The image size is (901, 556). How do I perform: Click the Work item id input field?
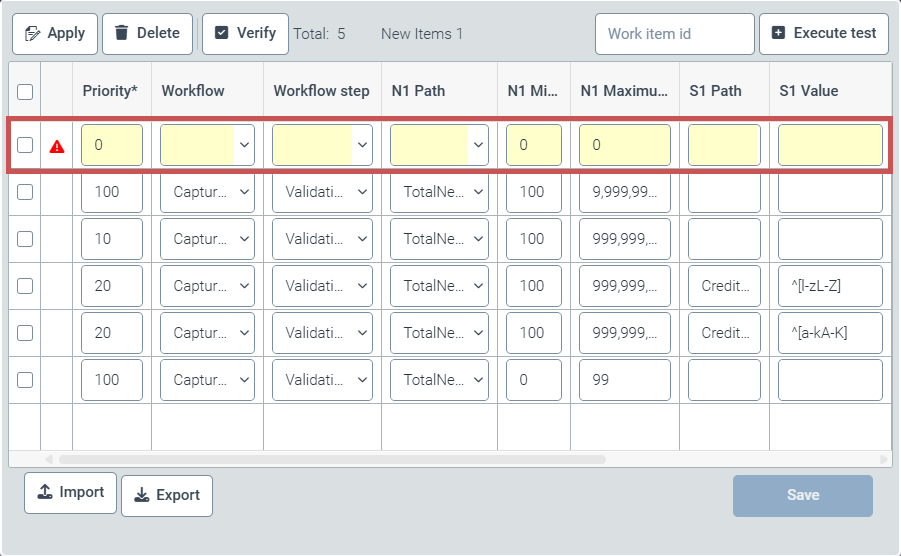(674, 33)
